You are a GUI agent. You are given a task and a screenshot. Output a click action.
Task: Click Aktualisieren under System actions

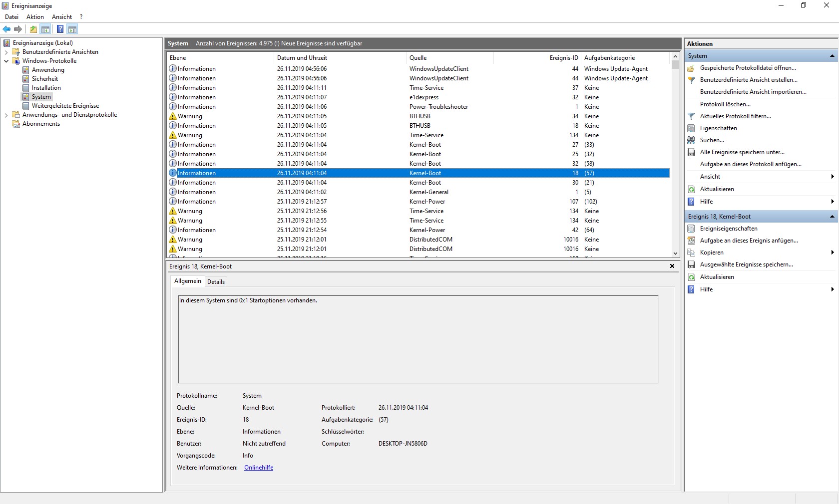tap(717, 189)
